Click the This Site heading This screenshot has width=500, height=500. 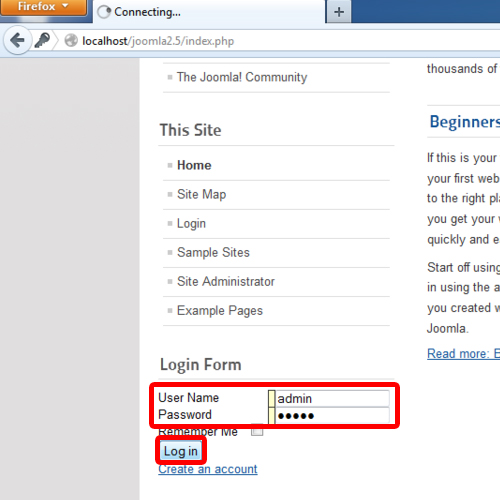coord(190,130)
